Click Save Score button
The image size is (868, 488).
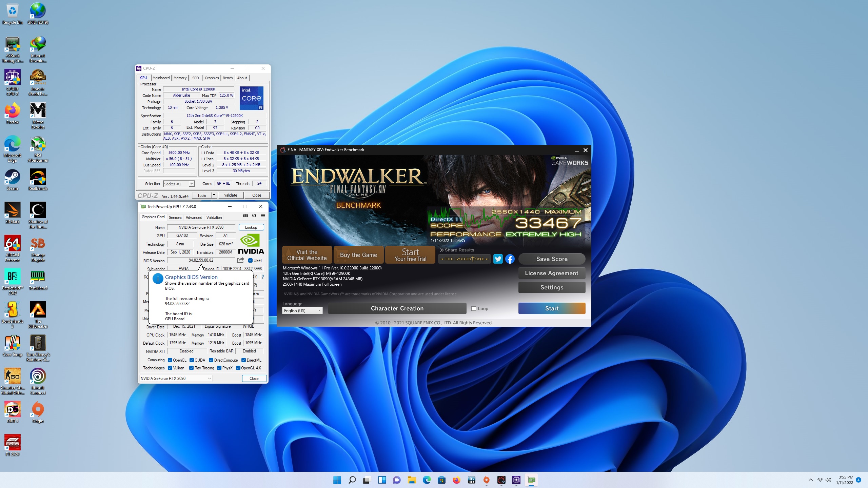552,259
